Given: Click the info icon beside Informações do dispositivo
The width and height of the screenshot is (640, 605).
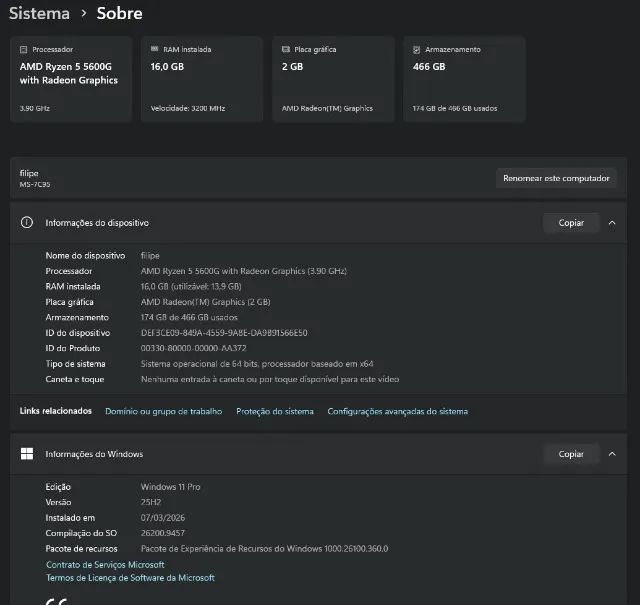Looking at the screenshot, I should tap(27, 222).
